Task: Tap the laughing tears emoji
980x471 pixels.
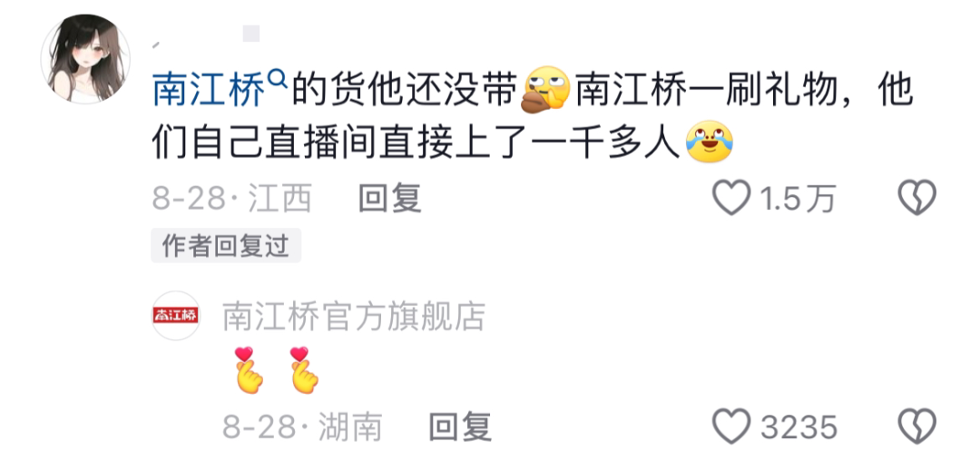Action: (710, 142)
